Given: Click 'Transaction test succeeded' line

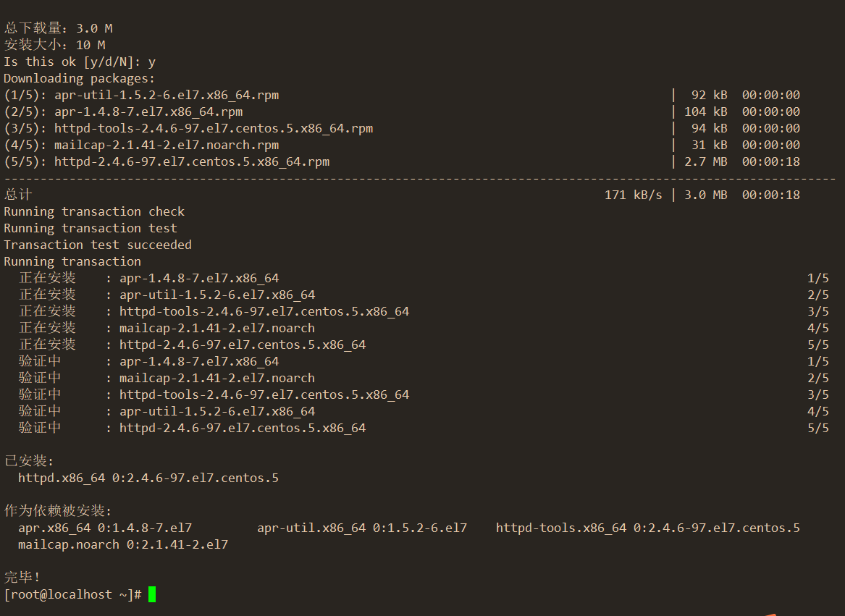Looking at the screenshot, I should 98,245.
